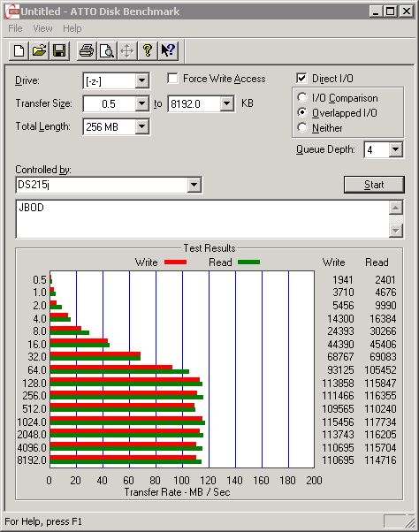Click the yellow question mark About icon

coord(148,51)
